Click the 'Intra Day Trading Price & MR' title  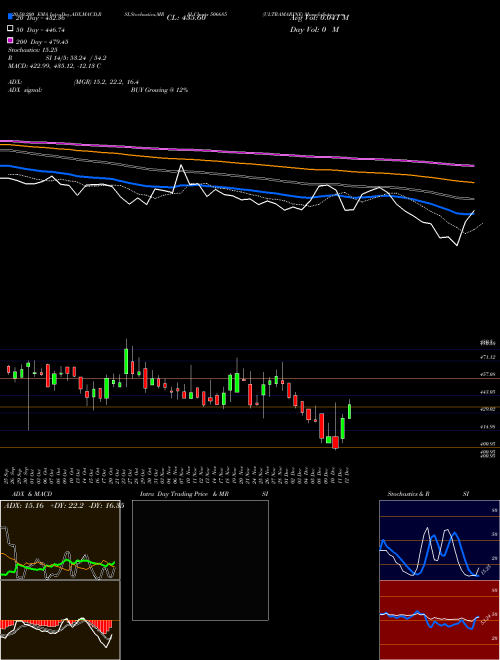[184, 494]
